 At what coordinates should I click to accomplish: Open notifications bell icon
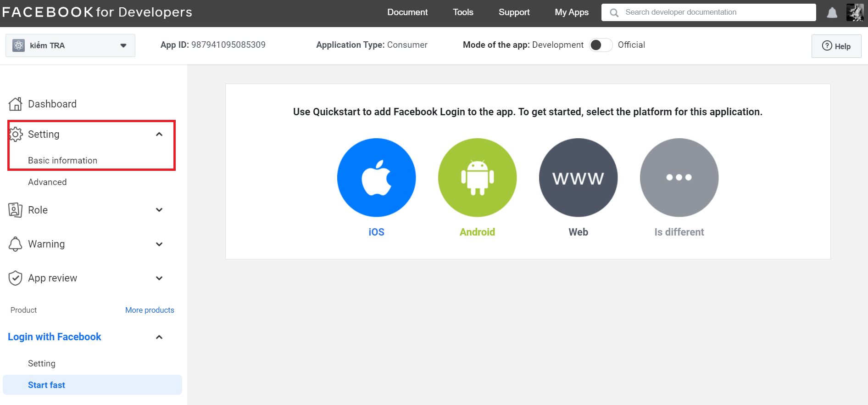click(x=832, y=13)
